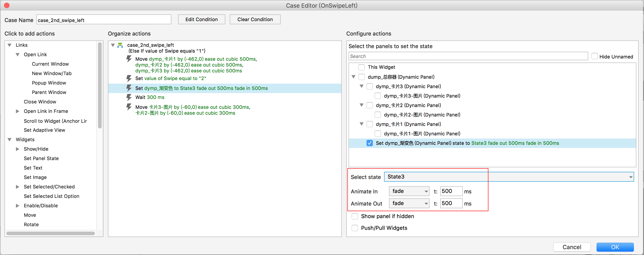
Task: Click lightning icon beside Wait 300 ms action
Action: tap(129, 97)
